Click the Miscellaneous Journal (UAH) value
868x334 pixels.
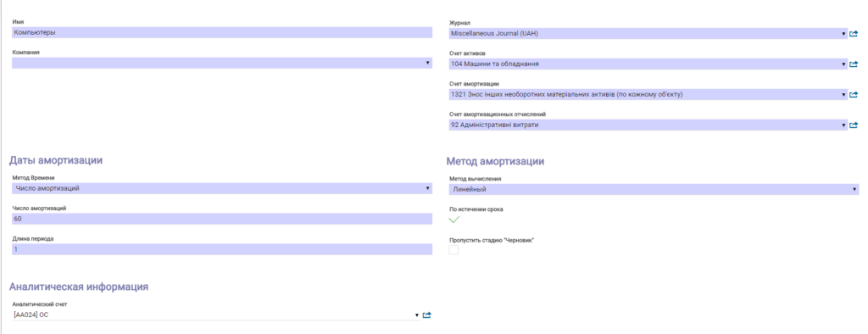[494, 34]
